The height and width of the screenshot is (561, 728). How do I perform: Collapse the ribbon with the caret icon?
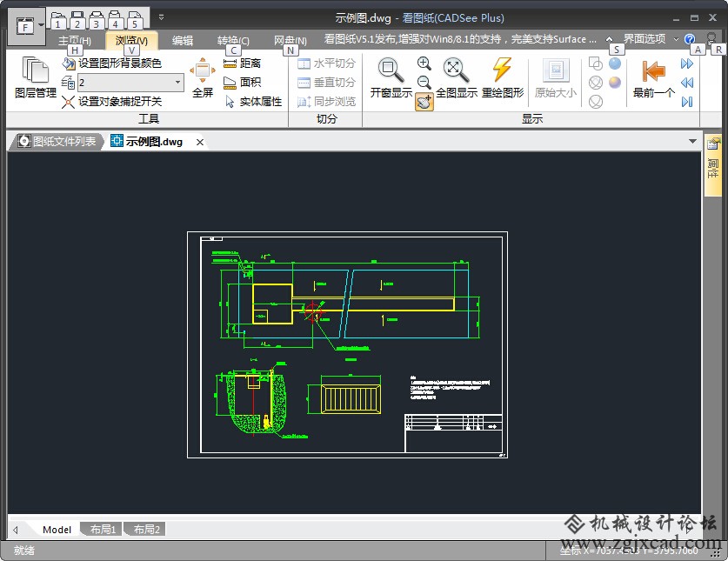coord(609,39)
